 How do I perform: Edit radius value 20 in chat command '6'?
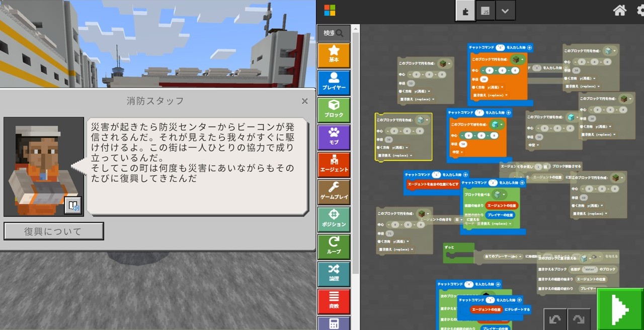point(484,79)
